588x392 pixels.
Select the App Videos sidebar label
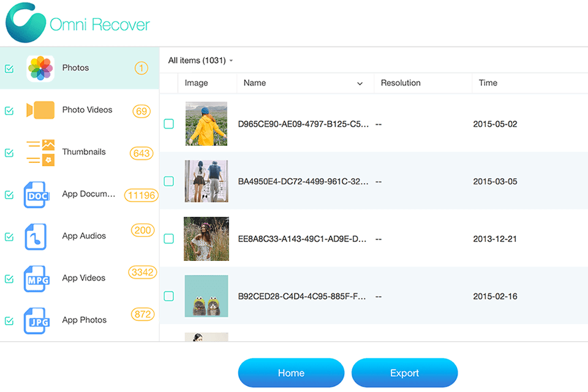tap(84, 278)
